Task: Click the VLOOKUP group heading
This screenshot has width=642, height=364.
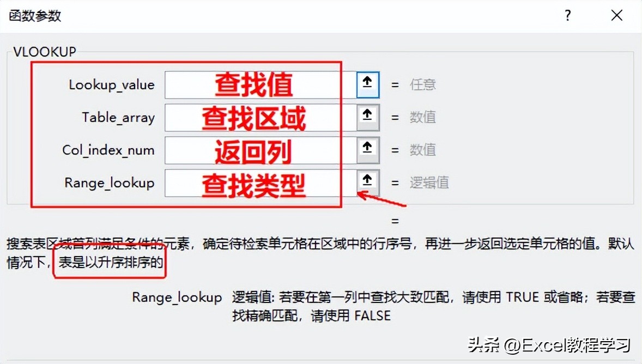Action: point(45,52)
